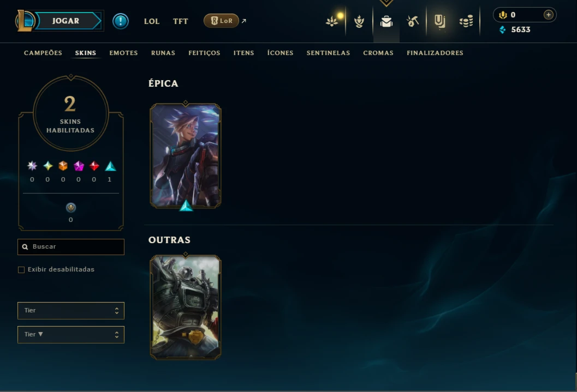Screen dimensions: 577x392
Task: Open the Loot hammer icon
Action: 413,21
